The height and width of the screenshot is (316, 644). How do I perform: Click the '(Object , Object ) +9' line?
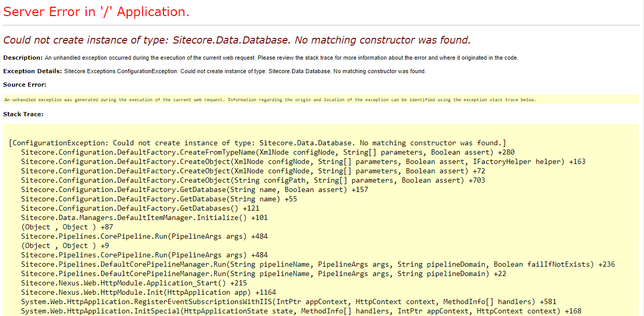(65, 245)
